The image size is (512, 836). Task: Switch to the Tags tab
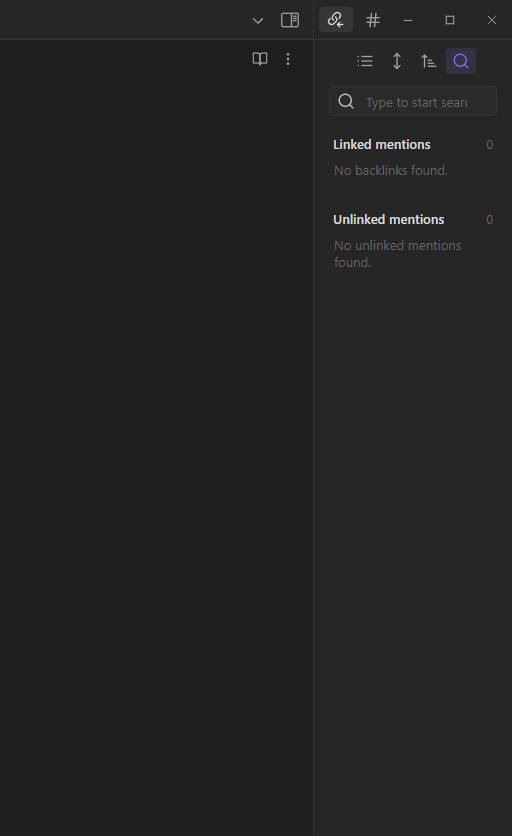coord(373,20)
